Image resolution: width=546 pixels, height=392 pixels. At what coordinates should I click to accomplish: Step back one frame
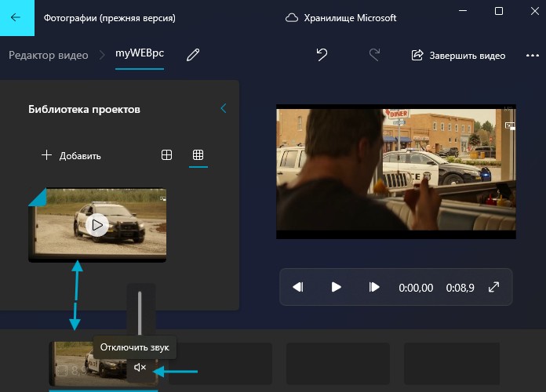(298, 287)
